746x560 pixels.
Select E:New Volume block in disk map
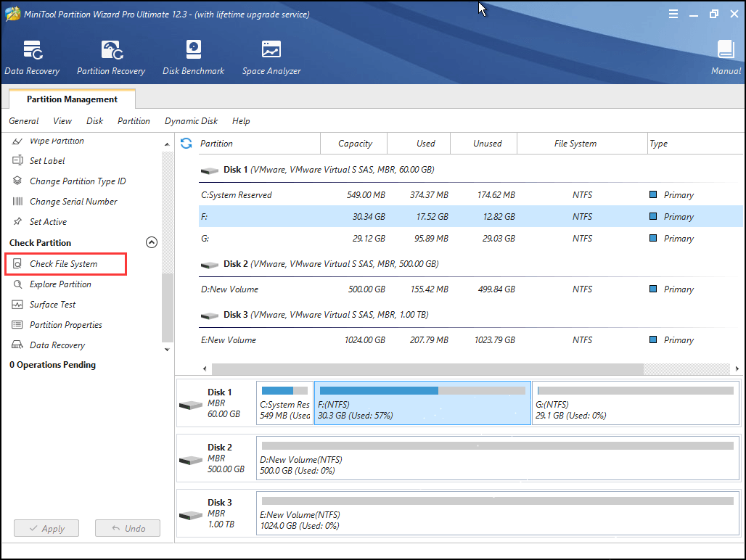(x=498, y=513)
